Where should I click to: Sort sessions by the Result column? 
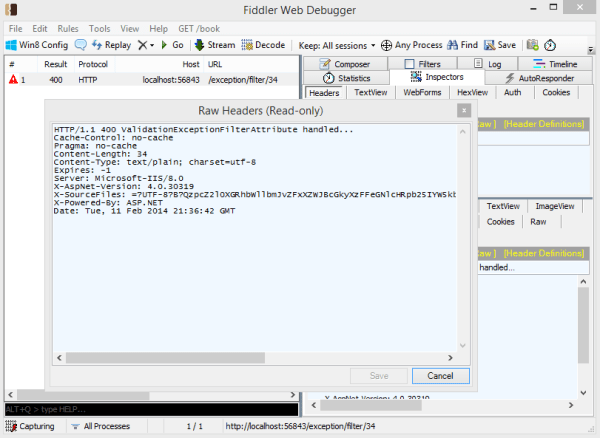coord(55,64)
